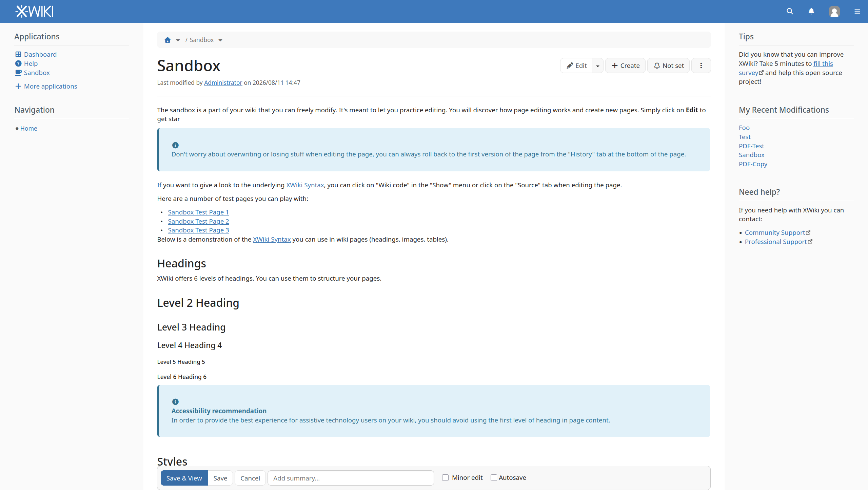Click the Level 6 Heading 6 text
Screen dimensions: 868x490
(182, 377)
